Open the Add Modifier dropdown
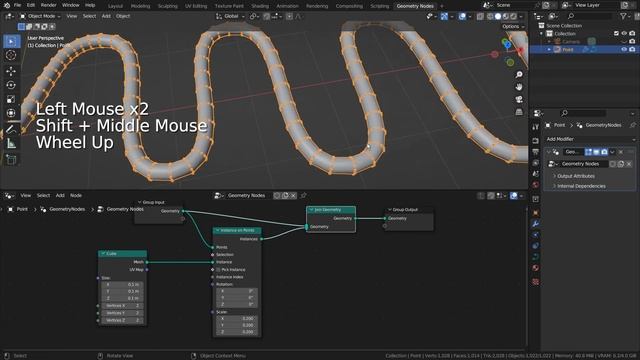 tap(590, 139)
